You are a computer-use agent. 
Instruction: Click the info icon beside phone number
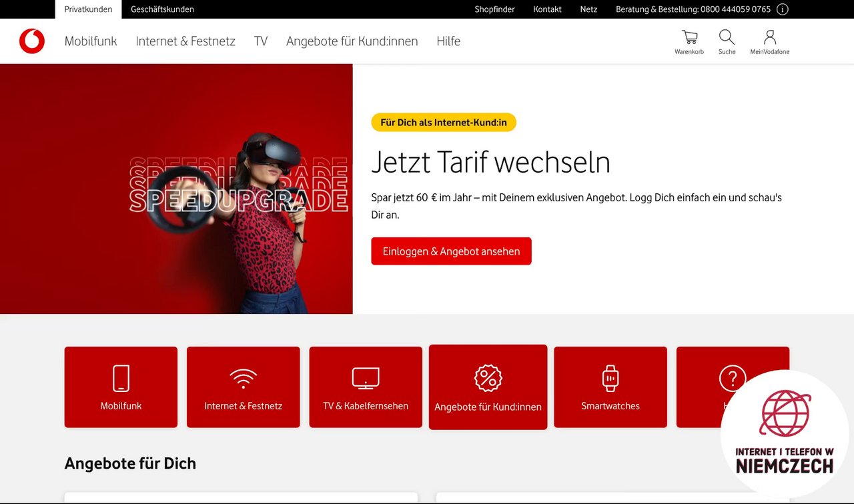(x=783, y=9)
